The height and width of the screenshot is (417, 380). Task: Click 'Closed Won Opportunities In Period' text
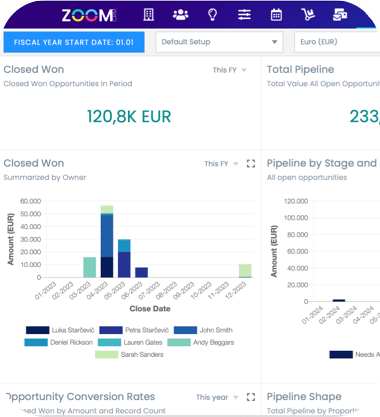tap(68, 84)
